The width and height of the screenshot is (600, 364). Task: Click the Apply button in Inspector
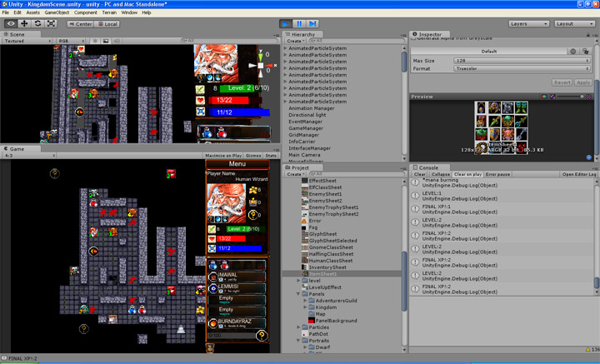coord(583,82)
